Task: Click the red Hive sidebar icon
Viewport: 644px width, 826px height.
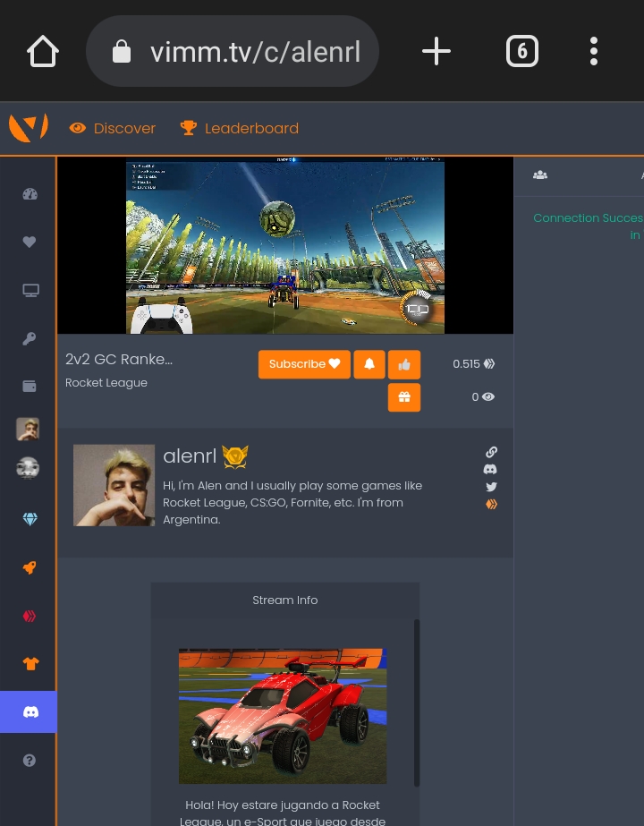Action: pos(30,616)
